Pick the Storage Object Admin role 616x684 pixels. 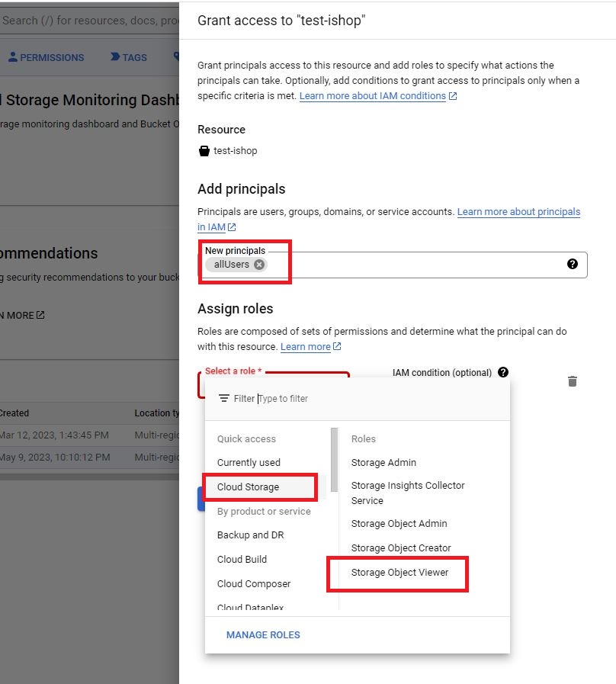click(x=399, y=524)
